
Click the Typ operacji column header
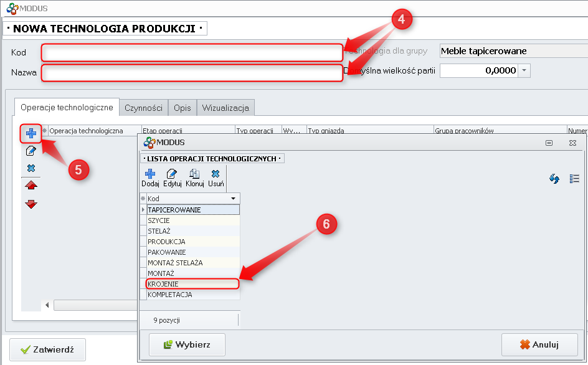tap(258, 131)
